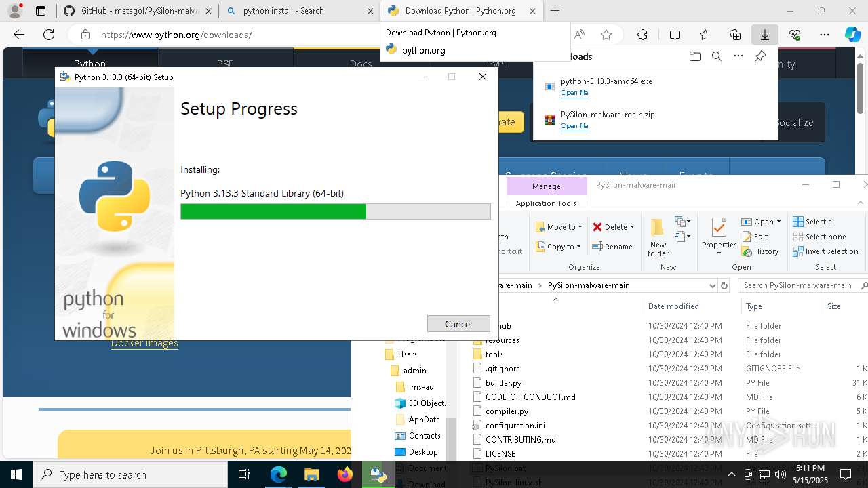Open Move to dropdown in Explorer ribbon
This screenshot has height=488, width=868.
pos(559,227)
